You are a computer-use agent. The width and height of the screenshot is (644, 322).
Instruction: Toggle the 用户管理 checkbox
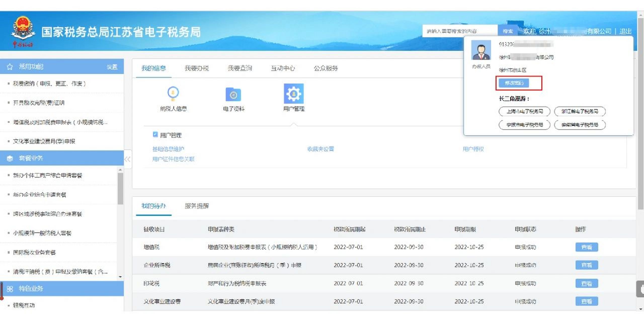click(x=155, y=134)
